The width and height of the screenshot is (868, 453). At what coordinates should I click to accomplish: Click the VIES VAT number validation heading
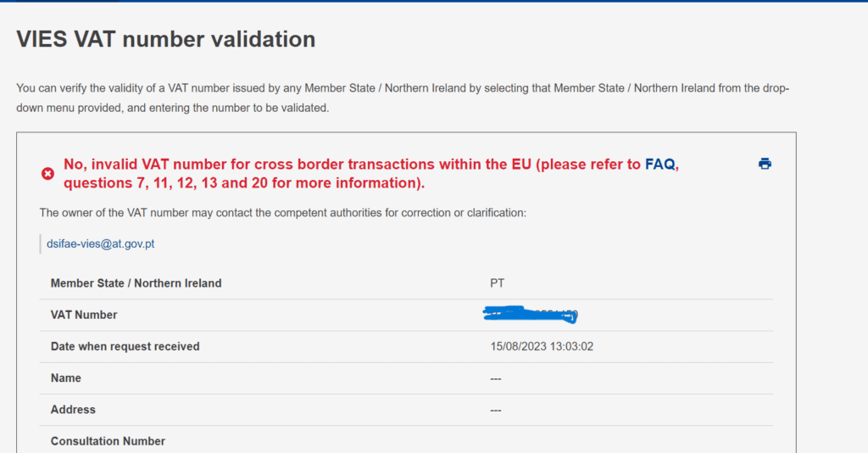pyautogui.click(x=166, y=39)
